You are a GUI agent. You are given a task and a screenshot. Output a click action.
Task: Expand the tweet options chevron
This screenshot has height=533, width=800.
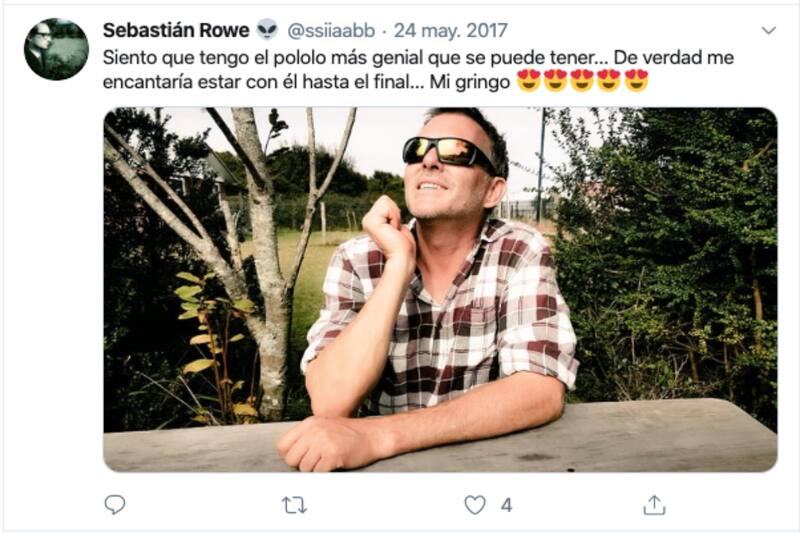(768, 31)
